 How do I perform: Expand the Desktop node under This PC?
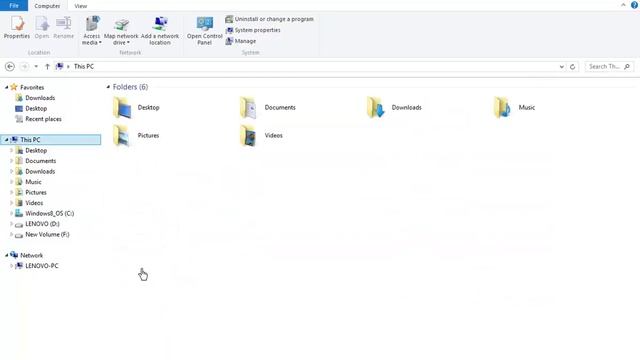[11, 150]
